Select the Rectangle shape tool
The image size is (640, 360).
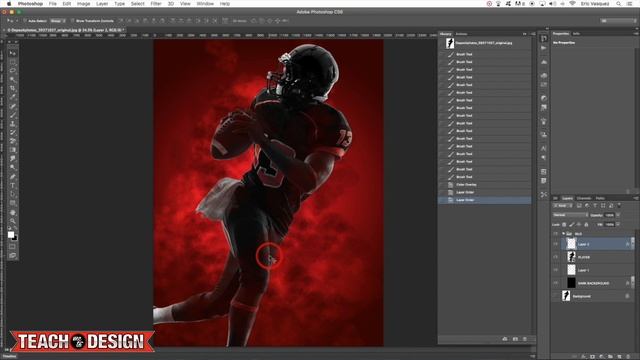(13, 203)
